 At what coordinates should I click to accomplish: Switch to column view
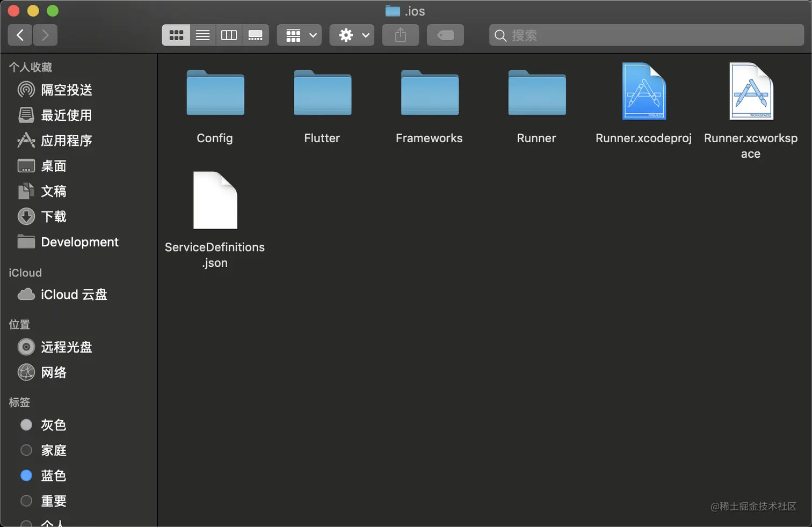click(229, 35)
